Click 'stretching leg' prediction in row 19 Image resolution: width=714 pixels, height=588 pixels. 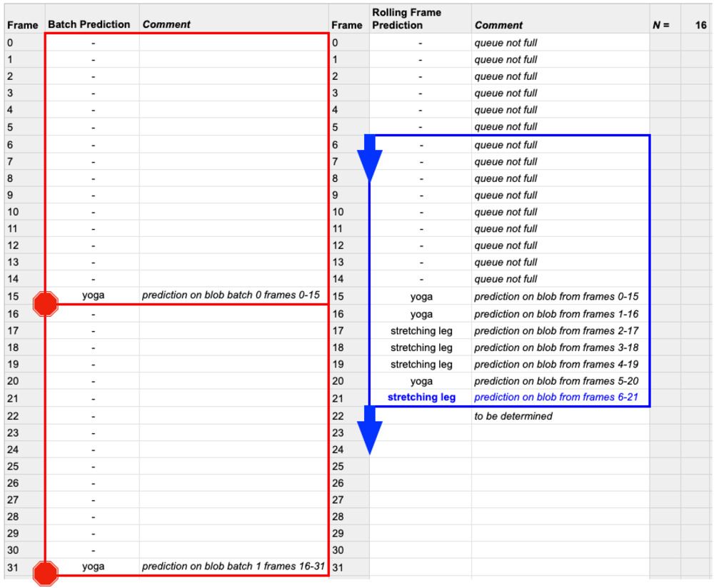click(421, 365)
